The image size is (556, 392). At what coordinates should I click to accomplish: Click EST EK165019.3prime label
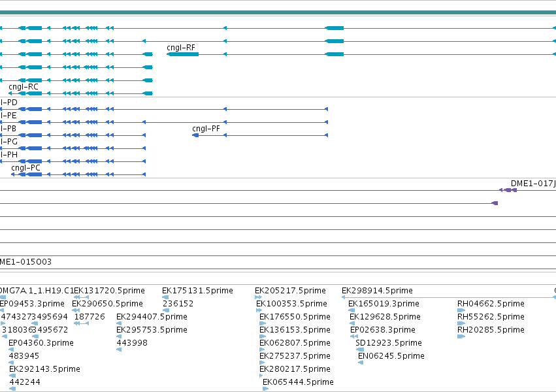click(x=384, y=304)
